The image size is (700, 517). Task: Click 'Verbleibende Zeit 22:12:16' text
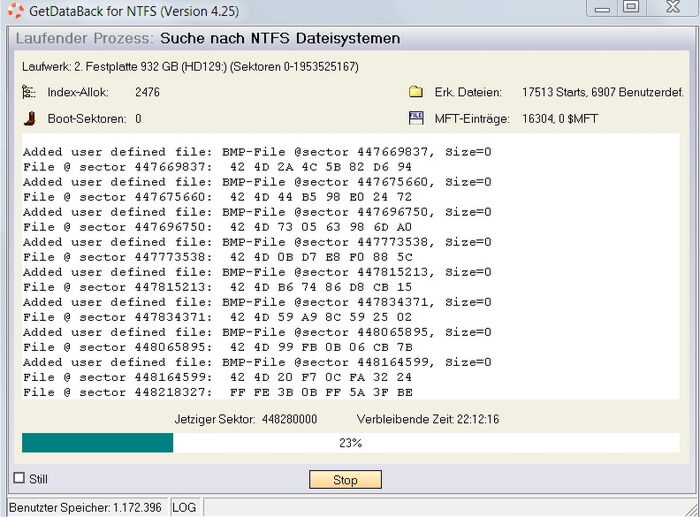click(x=428, y=419)
